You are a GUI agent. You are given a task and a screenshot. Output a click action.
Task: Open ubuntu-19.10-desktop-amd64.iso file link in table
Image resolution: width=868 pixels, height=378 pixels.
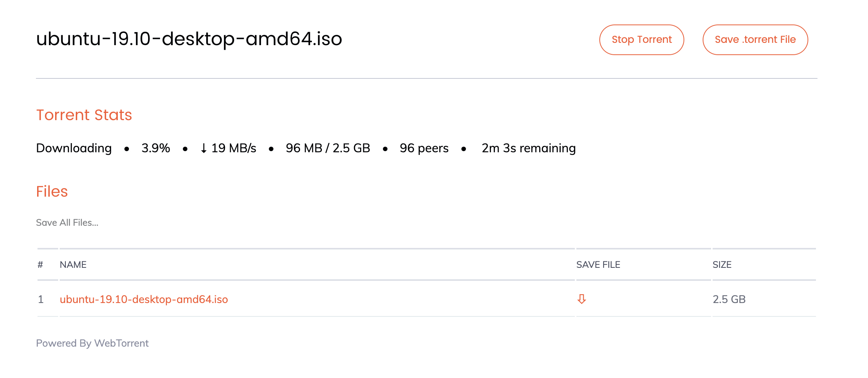click(144, 299)
